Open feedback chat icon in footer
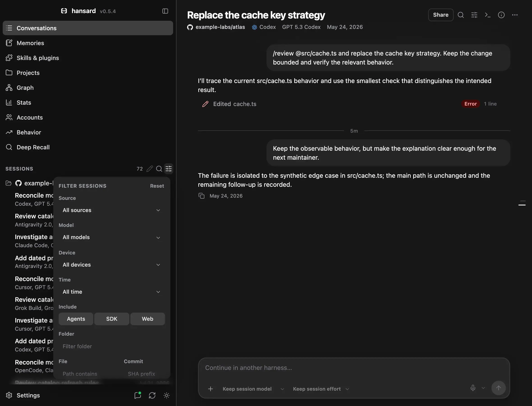 138,395
